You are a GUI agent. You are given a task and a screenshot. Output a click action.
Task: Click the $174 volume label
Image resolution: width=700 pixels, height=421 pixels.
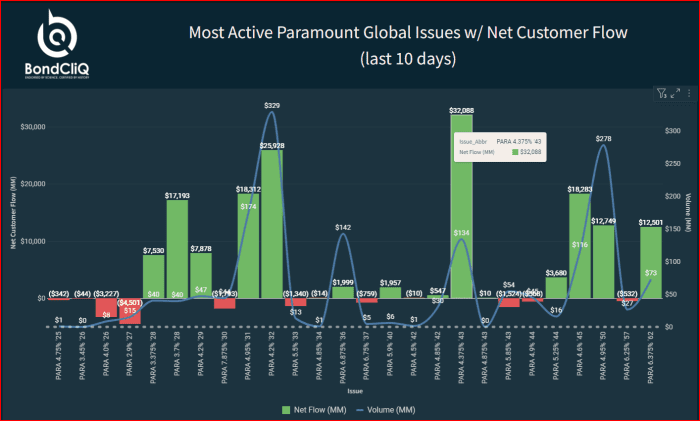coord(248,207)
